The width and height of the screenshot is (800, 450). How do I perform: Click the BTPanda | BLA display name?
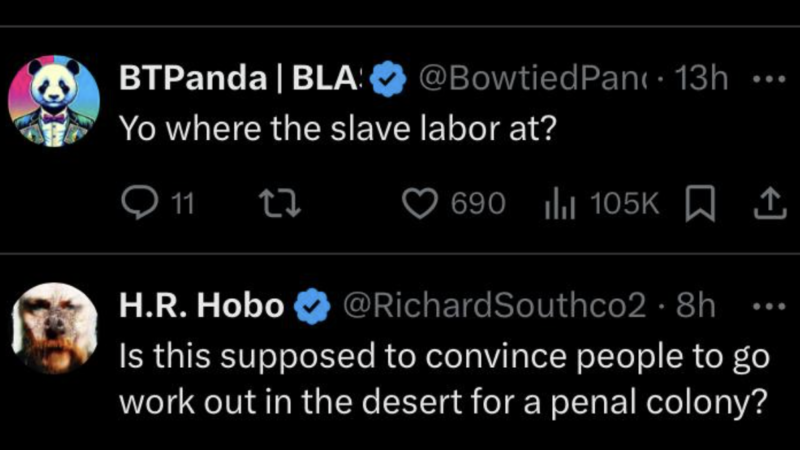coord(239,80)
